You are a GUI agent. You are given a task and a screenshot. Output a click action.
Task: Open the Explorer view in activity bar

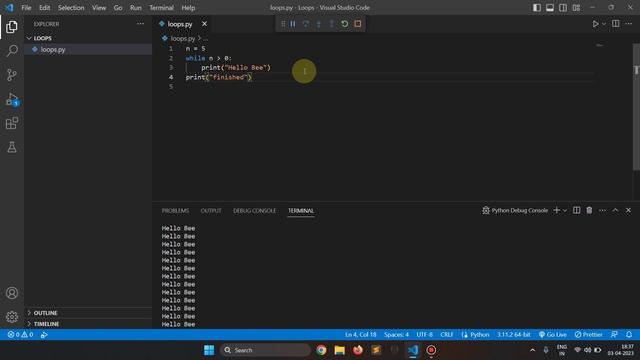[x=12, y=27]
